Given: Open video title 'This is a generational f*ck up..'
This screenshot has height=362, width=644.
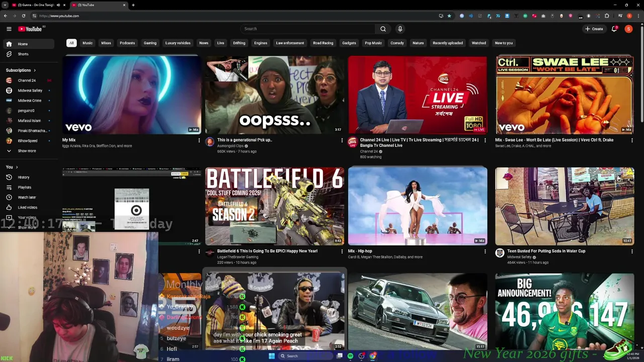Looking at the screenshot, I should click(x=245, y=140).
